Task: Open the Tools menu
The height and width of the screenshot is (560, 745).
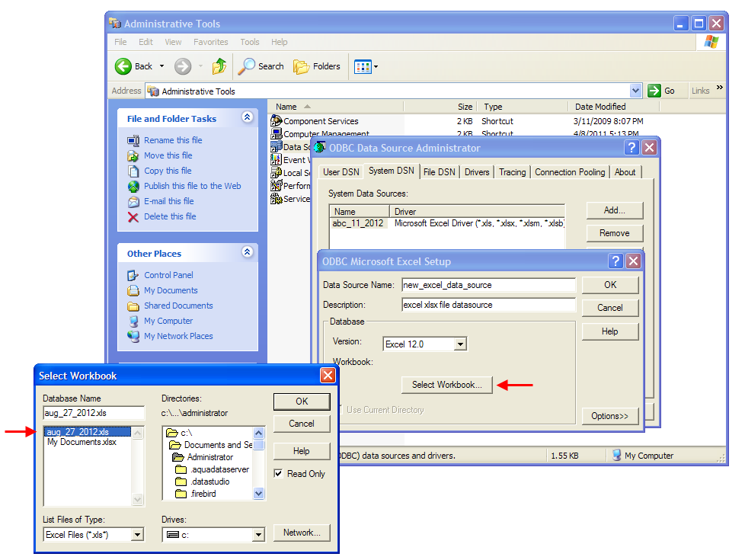Action: [x=249, y=42]
